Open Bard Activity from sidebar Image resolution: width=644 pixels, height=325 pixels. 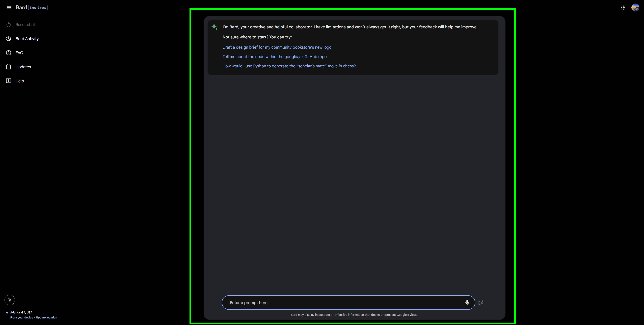click(x=27, y=39)
